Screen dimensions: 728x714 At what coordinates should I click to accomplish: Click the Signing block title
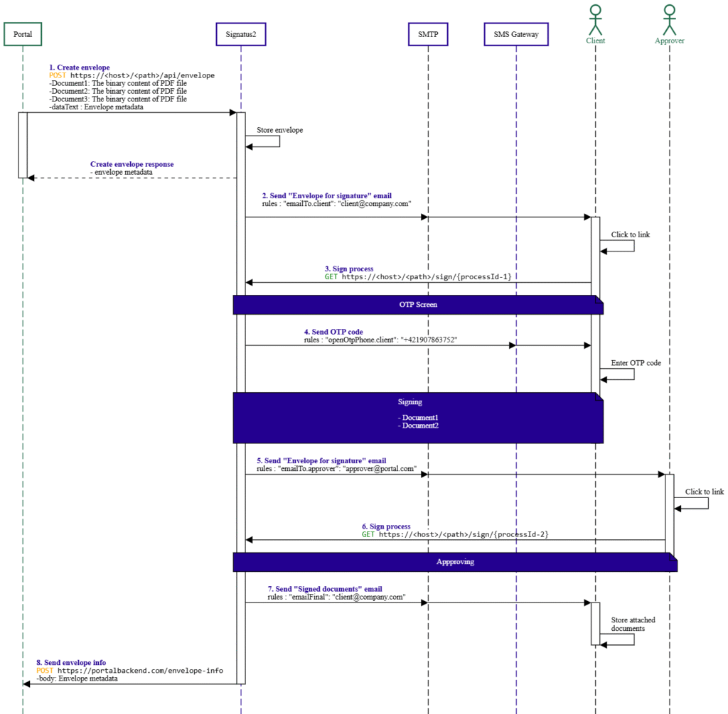pyautogui.click(x=409, y=402)
